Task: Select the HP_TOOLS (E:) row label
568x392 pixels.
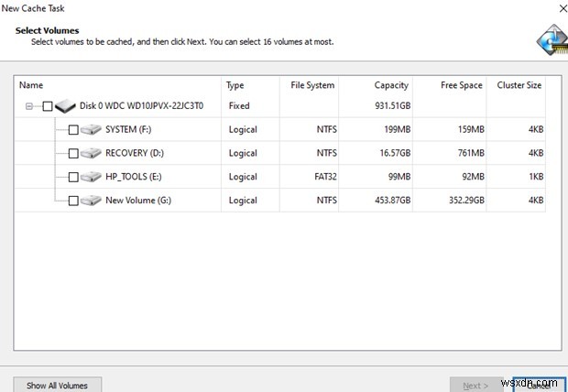Action: click(x=134, y=177)
